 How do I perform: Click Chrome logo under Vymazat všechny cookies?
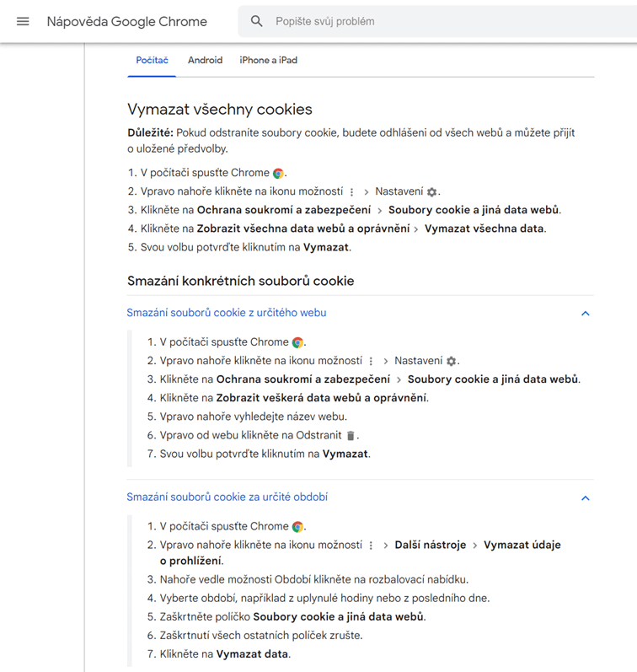(278, 173)
